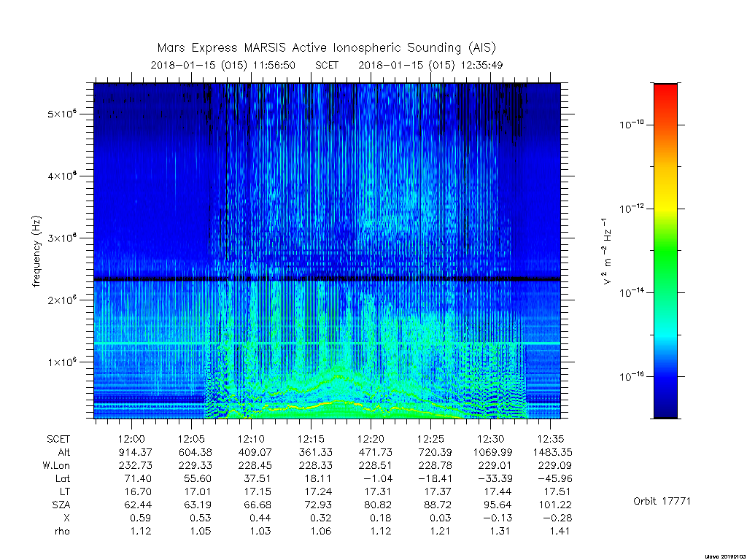The image size is (747, 560).
Task: Click the 2×10⁶ frequency tick label
Action: pos(62,300)
